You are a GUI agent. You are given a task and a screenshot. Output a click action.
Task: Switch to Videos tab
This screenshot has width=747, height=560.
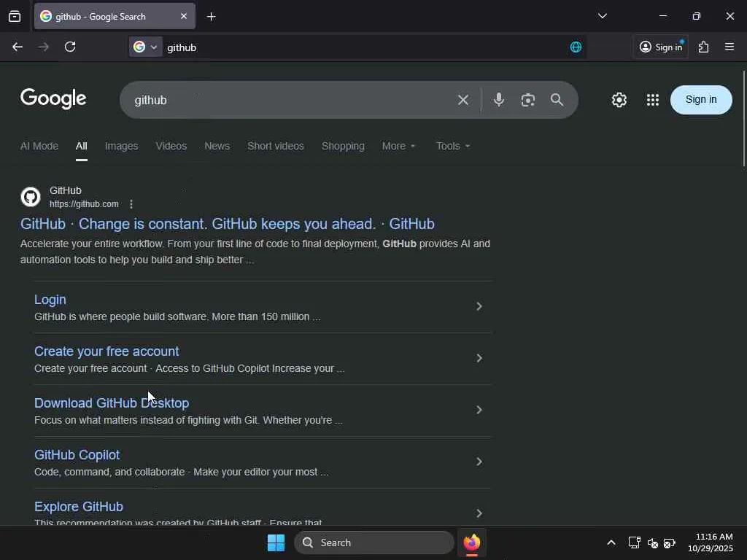click(x=171, y=146)
